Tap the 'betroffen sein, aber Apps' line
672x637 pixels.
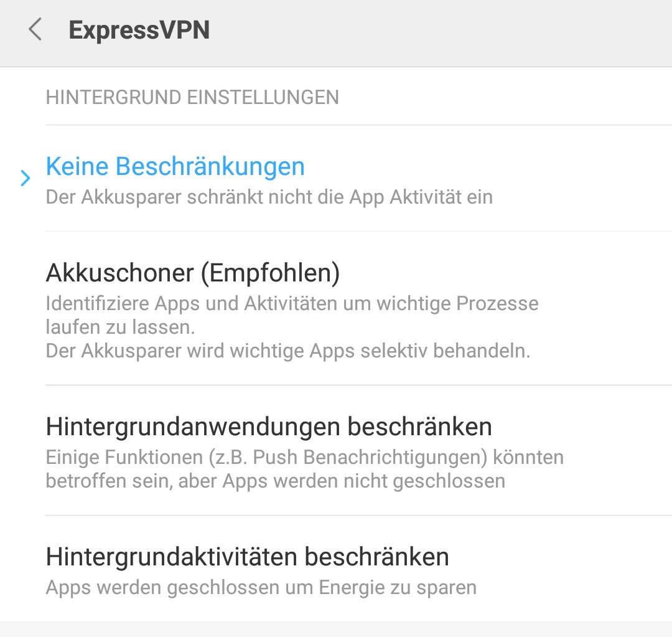coord(276,481)
